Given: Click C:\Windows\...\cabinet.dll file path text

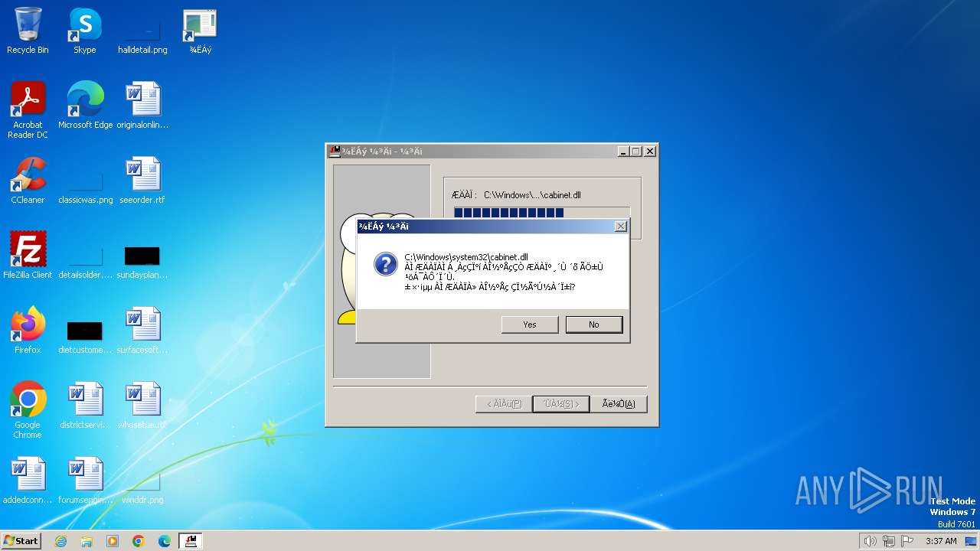Looking at the screenshot, I should click(x=532, y=195).
